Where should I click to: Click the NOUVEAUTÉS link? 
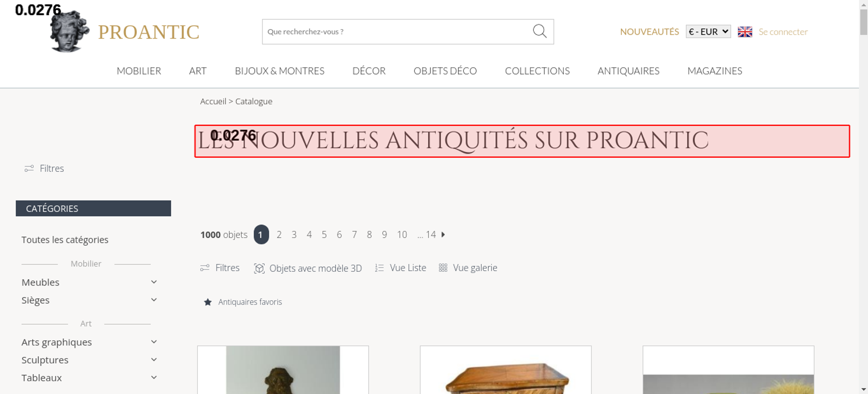[x=649, y=32]
